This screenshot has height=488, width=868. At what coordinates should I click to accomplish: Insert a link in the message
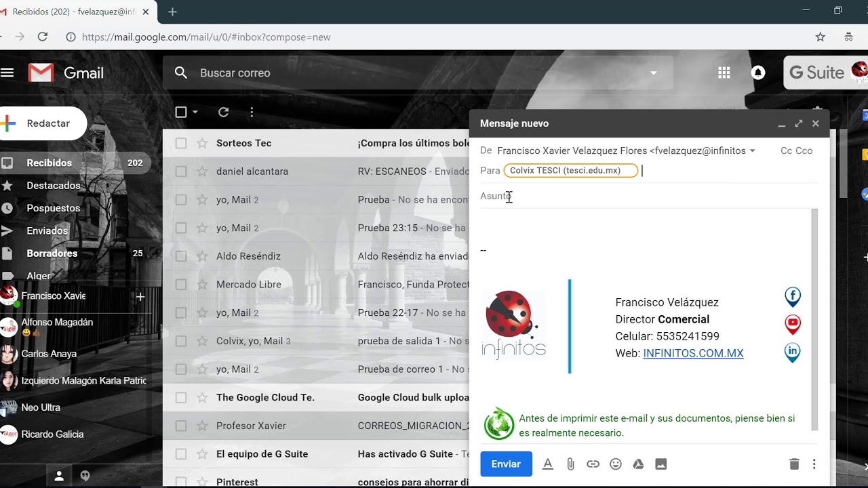[593, 464]
